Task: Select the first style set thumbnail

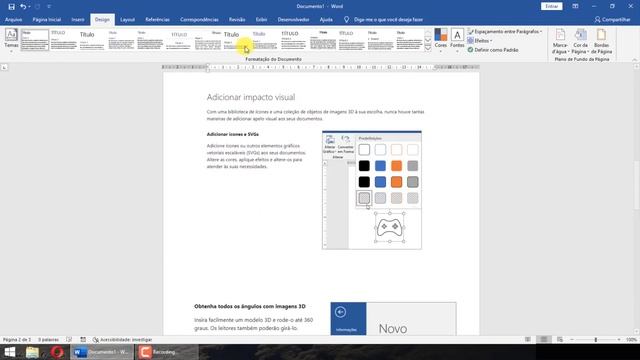Action: coord(35,40)
